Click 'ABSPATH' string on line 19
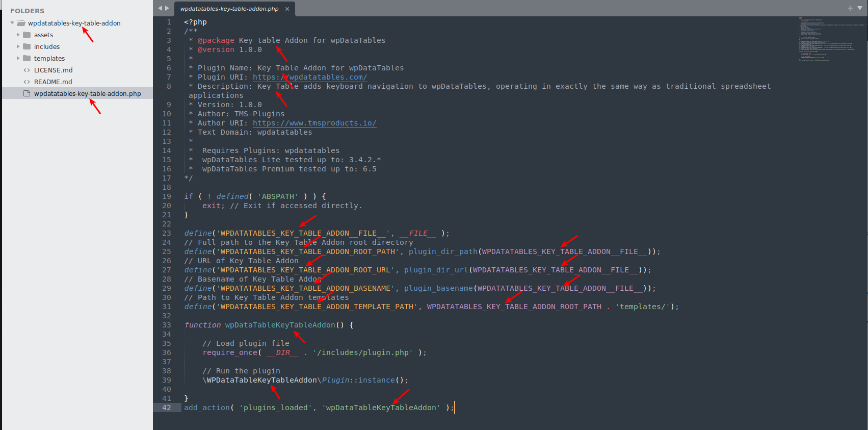Image resolution: width=868 pixels, height=430 pixels. tap(278, 196)
